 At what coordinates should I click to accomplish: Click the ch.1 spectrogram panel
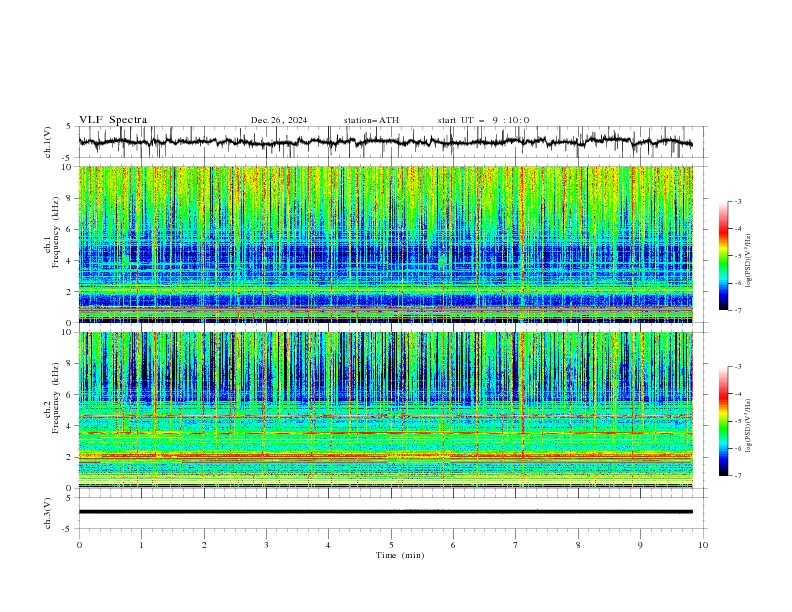pyautogui.click(x=385, y=244)
